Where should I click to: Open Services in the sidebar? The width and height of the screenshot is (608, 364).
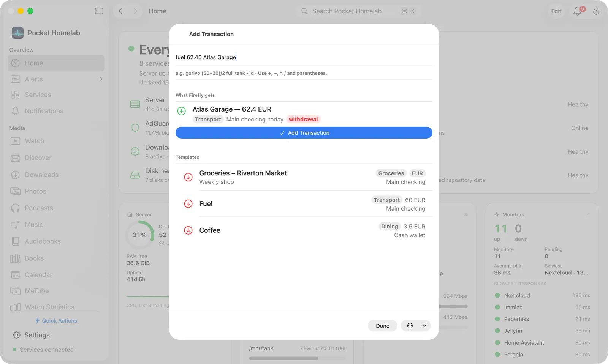56,95
